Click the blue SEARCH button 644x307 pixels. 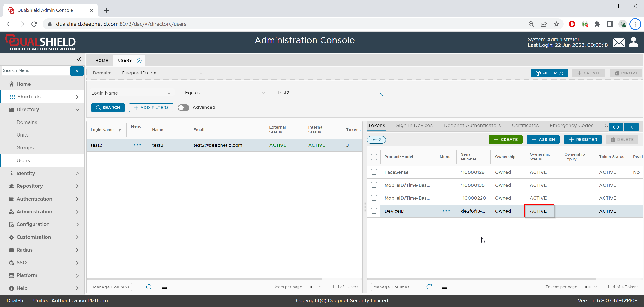[108, 108]
